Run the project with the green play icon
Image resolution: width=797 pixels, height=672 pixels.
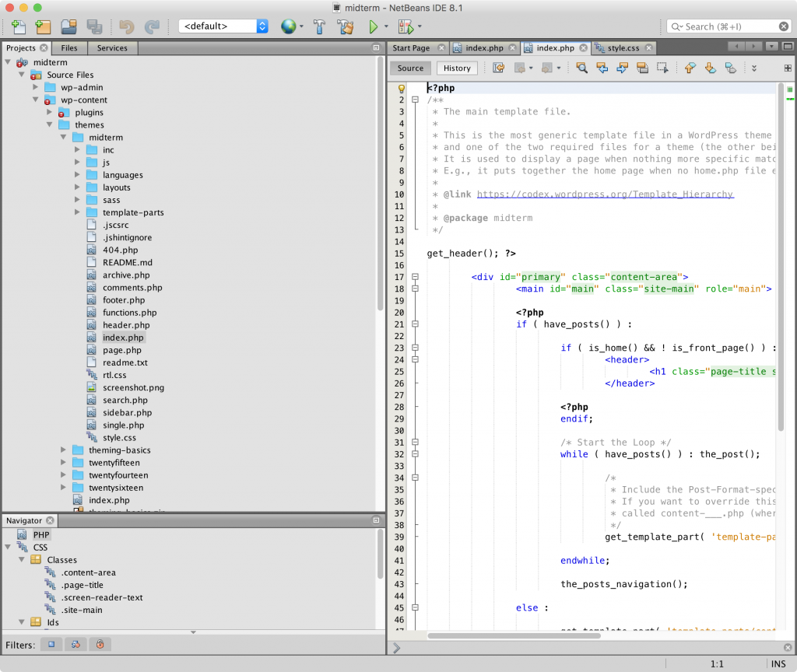point(373,26)
